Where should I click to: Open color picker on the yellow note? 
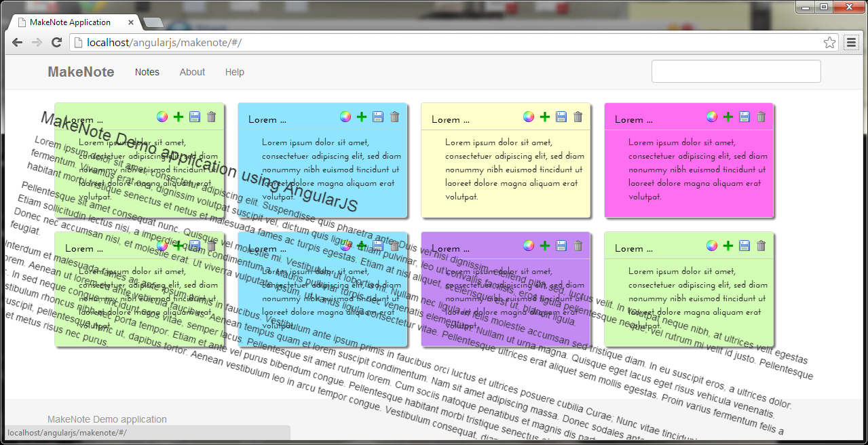click(x=529, y=117)
